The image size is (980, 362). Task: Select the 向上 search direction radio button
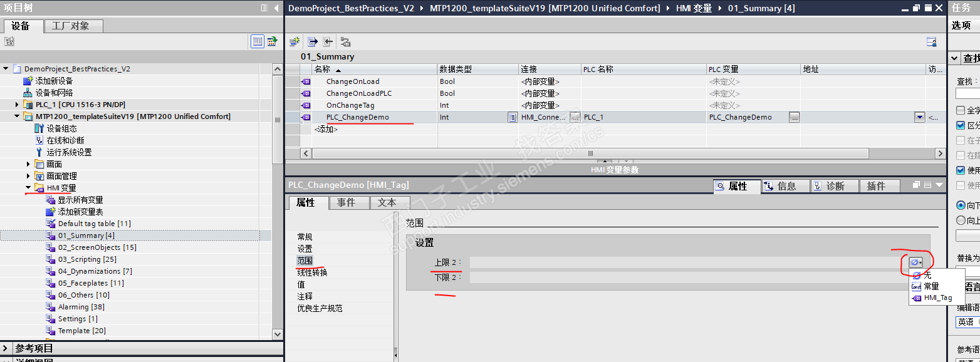coord(961,220)
